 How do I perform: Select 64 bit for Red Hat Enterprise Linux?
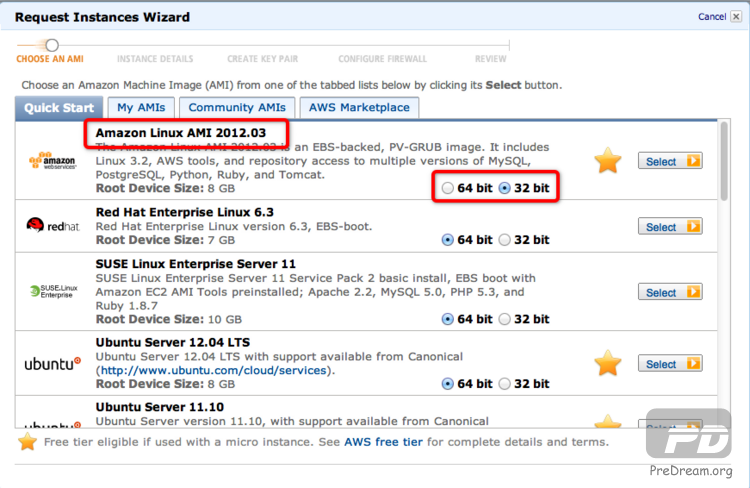click(x=447, y=240)
